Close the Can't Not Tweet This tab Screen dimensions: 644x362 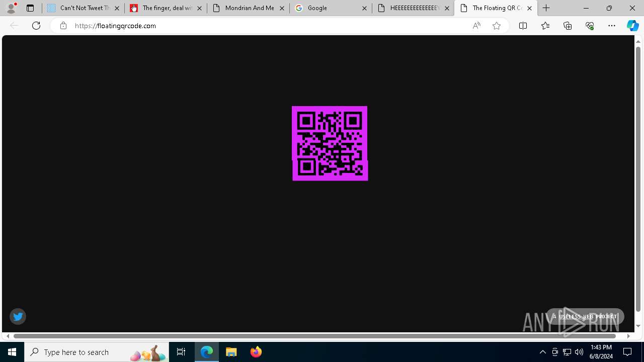[x=117, y=8]
